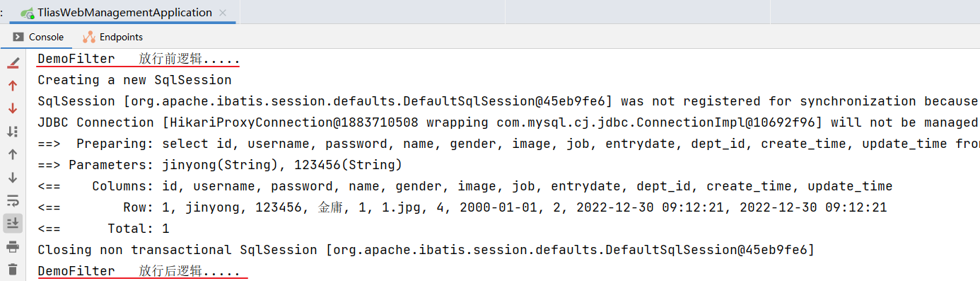The height and width of the screenshot is (281, 980).
Task: Click the sort lines icon in console toolbar
Action: point(13,131)
